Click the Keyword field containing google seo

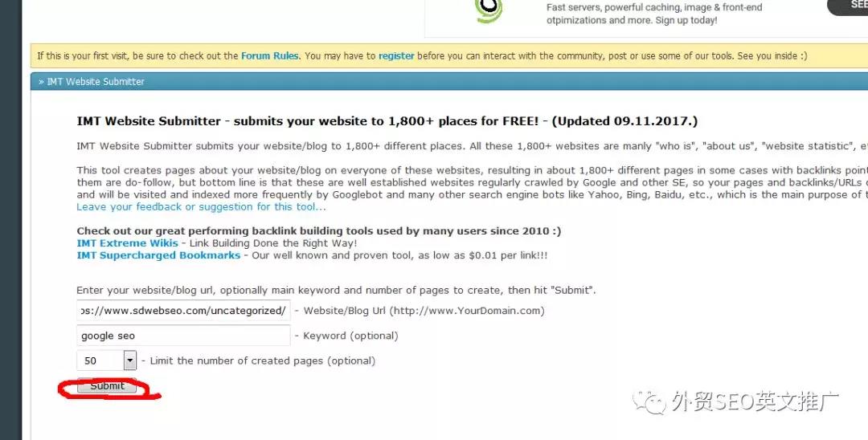183,336
